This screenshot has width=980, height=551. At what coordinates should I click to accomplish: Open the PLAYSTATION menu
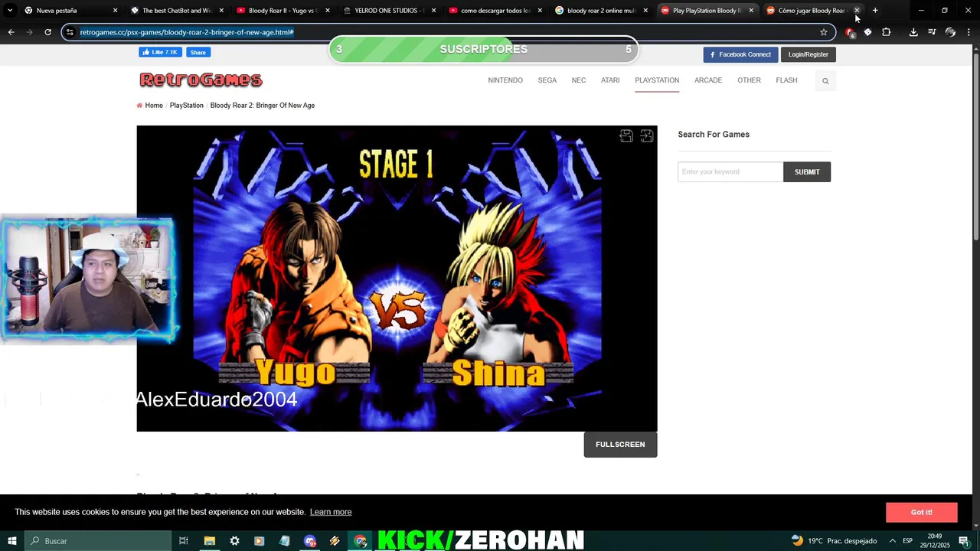point(657,80)
